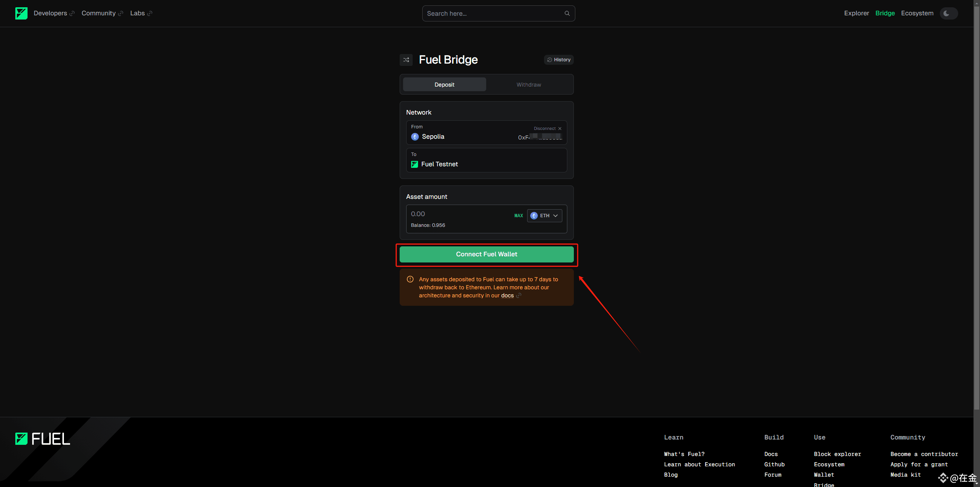Click MAX to fill full balance
Screen dimensions: 980x487
coord(518,216)
